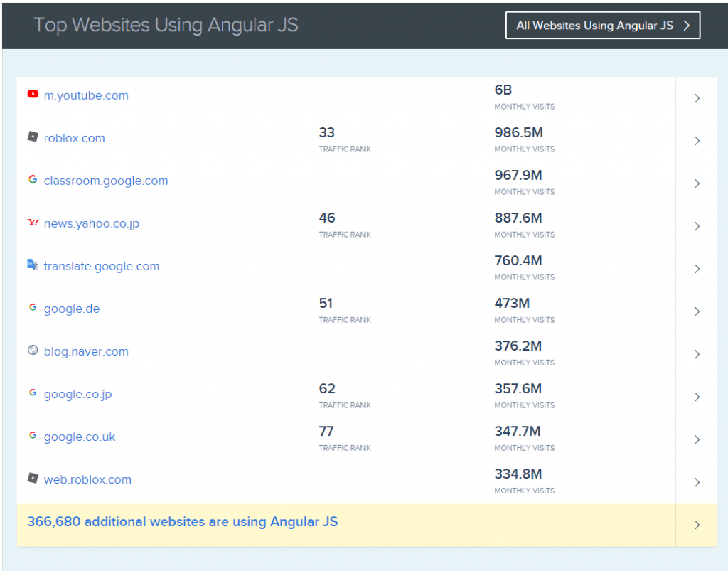Click the 6B monthly visits value
Screen dimensions: 728x571
(x=503, y=90)
